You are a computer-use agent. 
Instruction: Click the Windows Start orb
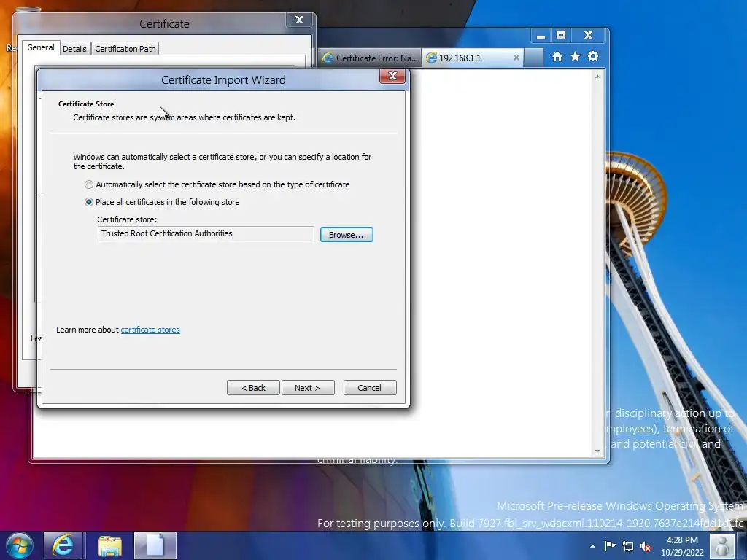(19, 545)
